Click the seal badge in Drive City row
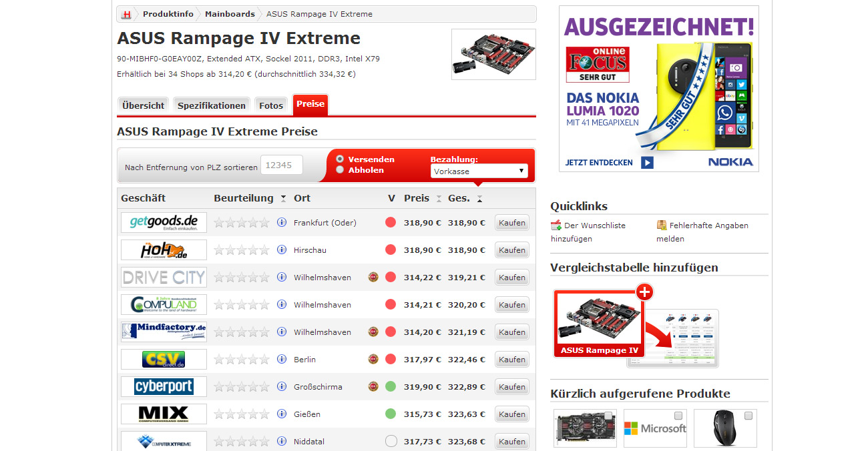The image size is (868, 451). (x=373, y=277)
